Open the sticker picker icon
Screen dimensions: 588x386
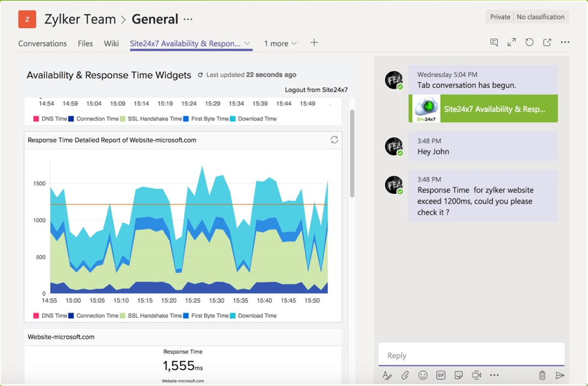459,375
